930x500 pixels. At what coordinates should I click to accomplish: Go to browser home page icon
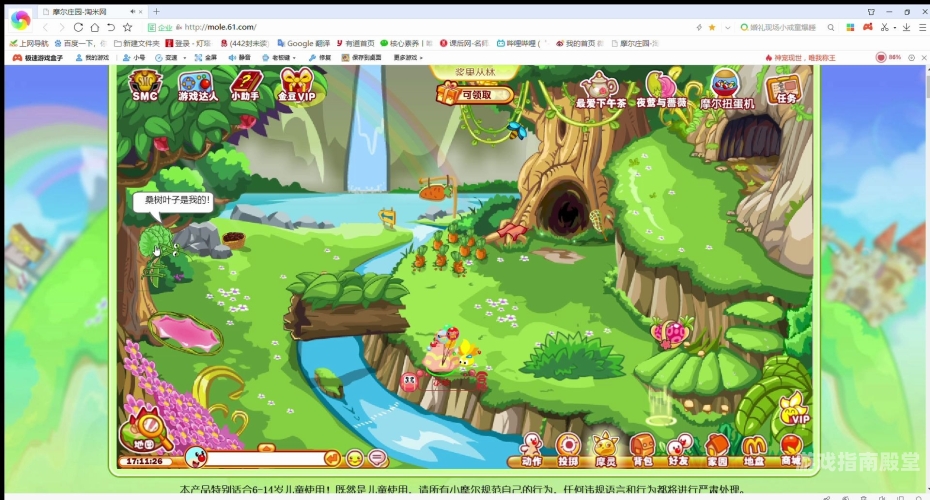click(94, 27)
